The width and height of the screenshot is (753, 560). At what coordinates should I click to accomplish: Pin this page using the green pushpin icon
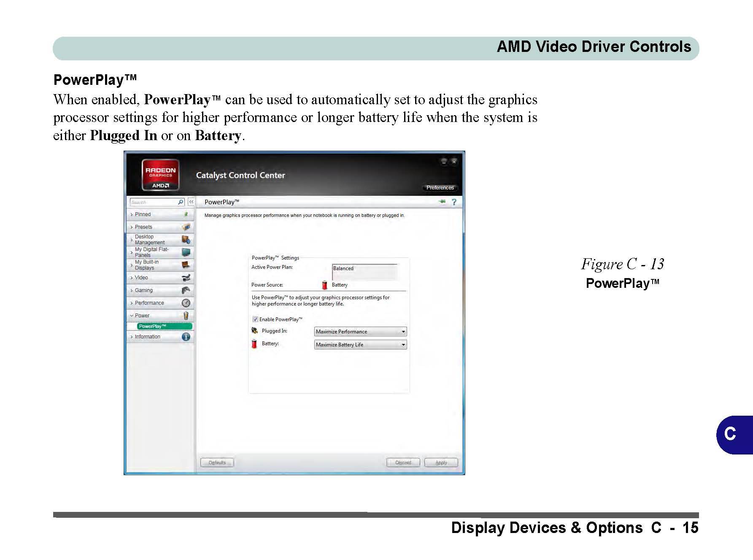click(442, 202)
